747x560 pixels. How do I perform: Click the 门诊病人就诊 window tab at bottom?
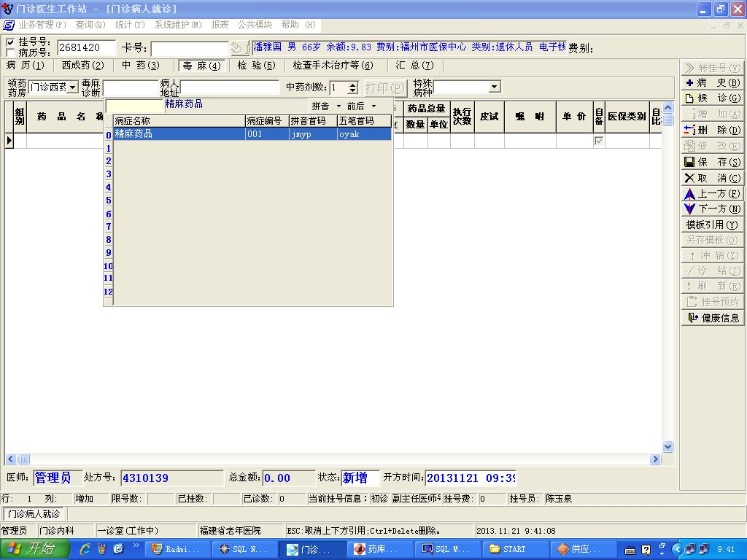click(x=34, y=514)
